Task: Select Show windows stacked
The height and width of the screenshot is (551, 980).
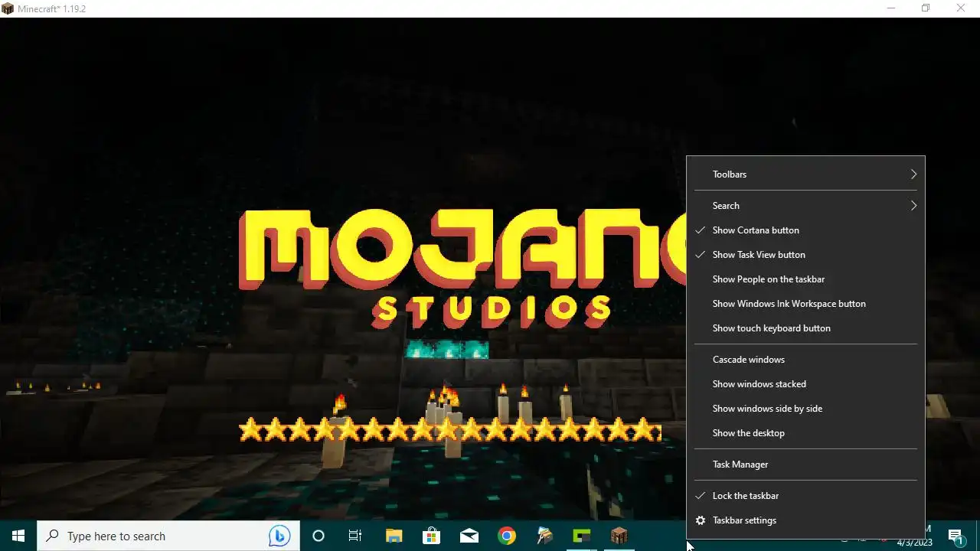Action: tap(805, 384)
